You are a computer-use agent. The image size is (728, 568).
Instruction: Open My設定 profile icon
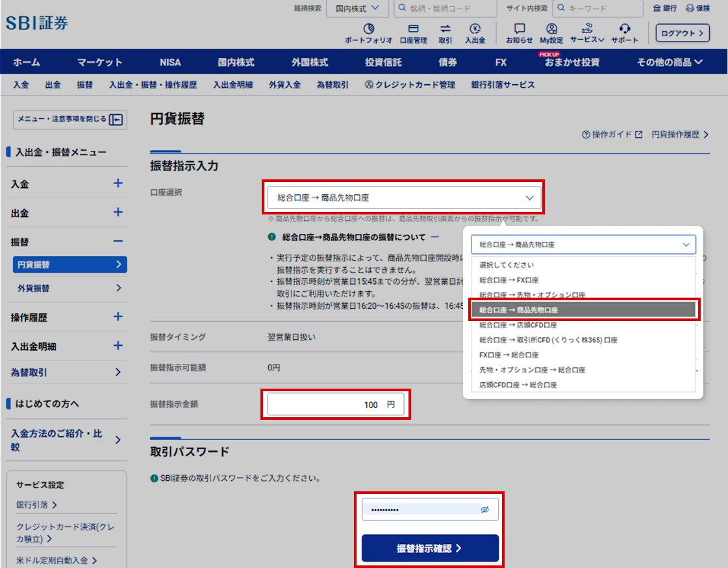(551, 29)
